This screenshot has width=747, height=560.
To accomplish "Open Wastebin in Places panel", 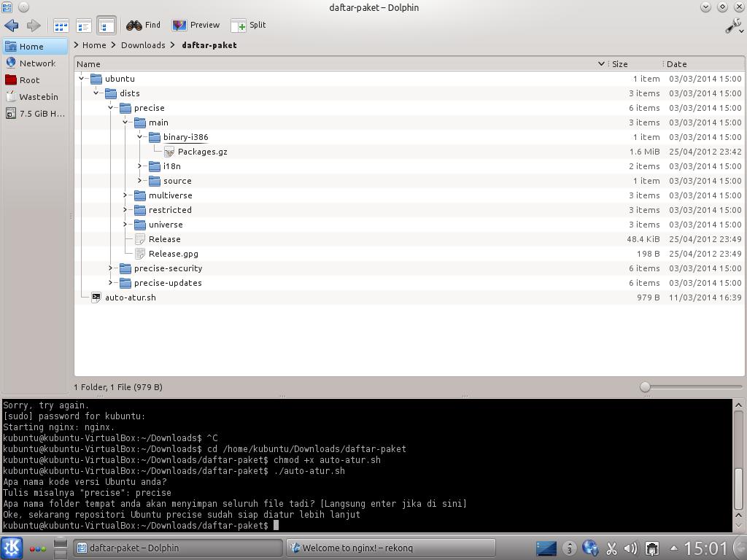I will click(x=35, y=97).
